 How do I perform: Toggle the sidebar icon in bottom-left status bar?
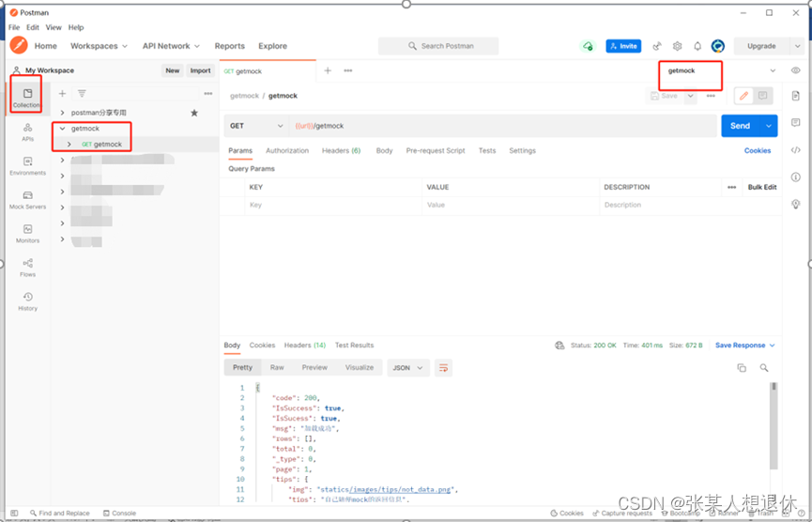(x=14, y=514)
